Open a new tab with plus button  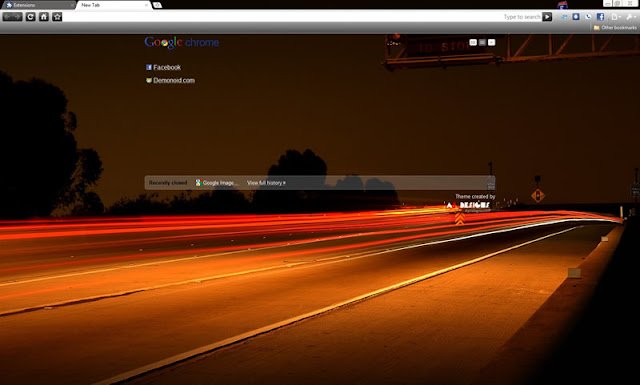point(158,5)
